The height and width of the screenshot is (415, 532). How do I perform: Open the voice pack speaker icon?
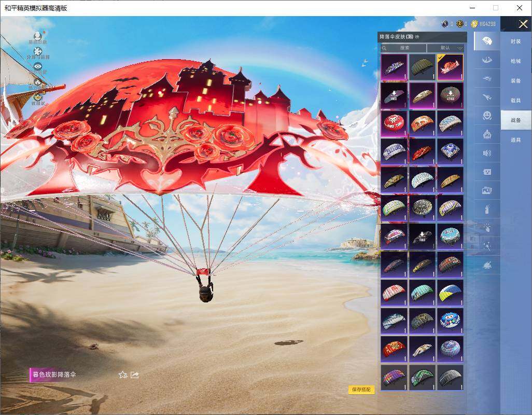[x=487, y=153]
